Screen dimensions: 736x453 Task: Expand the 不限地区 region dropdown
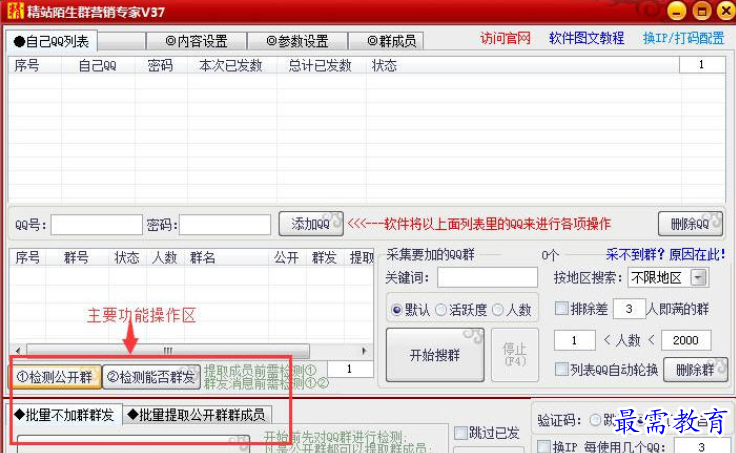[698, 278]
